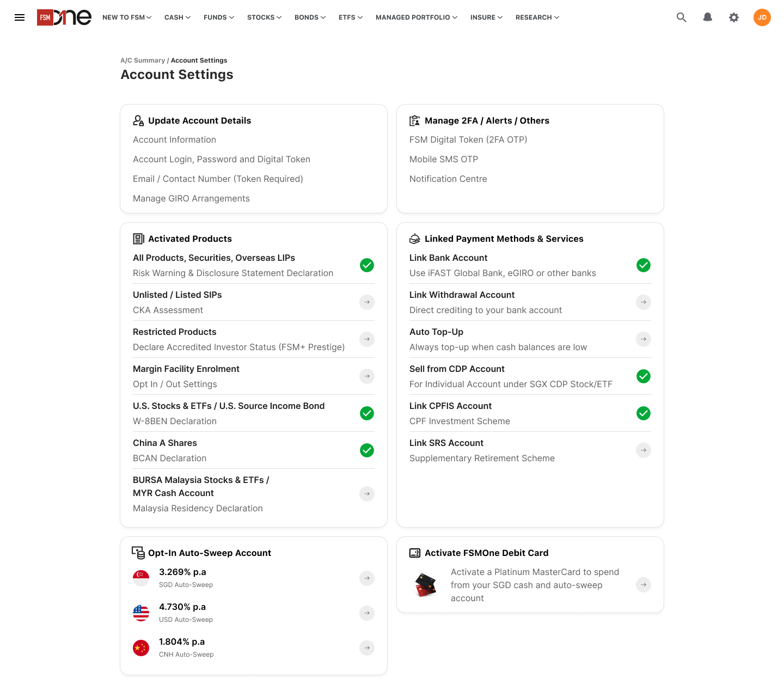Click the debit card image thumbnail
The image size is (784, 697).
(x=426, y=585)
